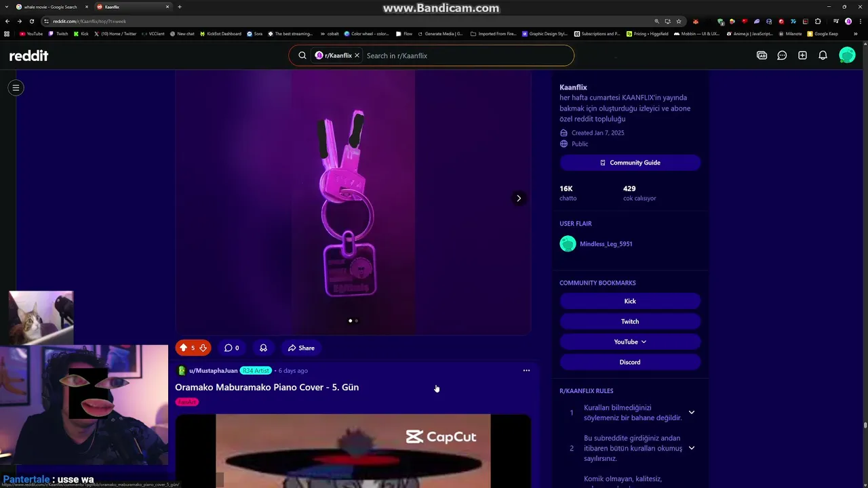Click the page vertical scrollbar thumb

point(865,425)
